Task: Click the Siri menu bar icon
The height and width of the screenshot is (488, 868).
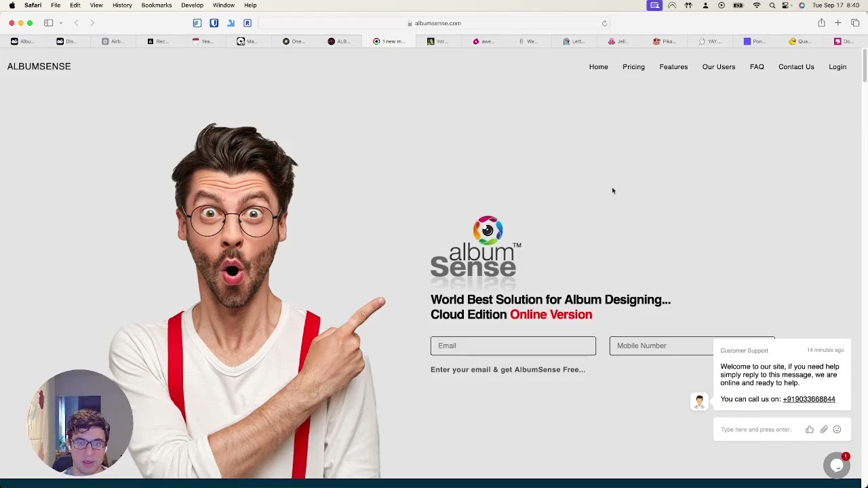Action: [x=802, y=5]
